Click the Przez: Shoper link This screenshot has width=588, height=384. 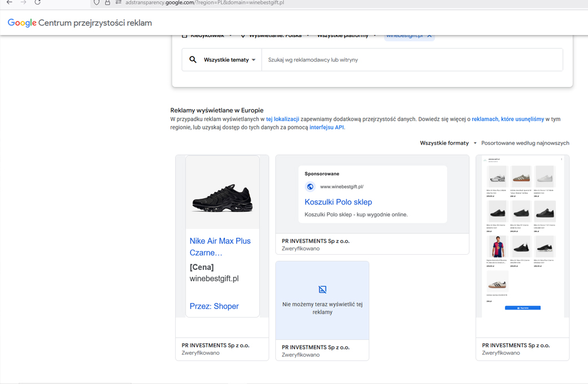tap(214, 306)
